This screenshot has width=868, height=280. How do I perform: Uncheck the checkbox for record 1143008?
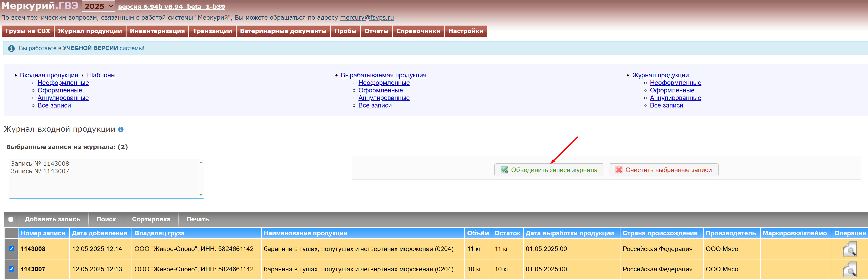point(11,249)
